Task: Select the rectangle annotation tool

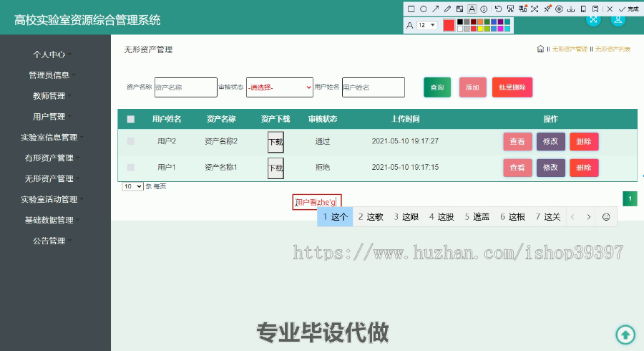Action: tap(411, 9)
